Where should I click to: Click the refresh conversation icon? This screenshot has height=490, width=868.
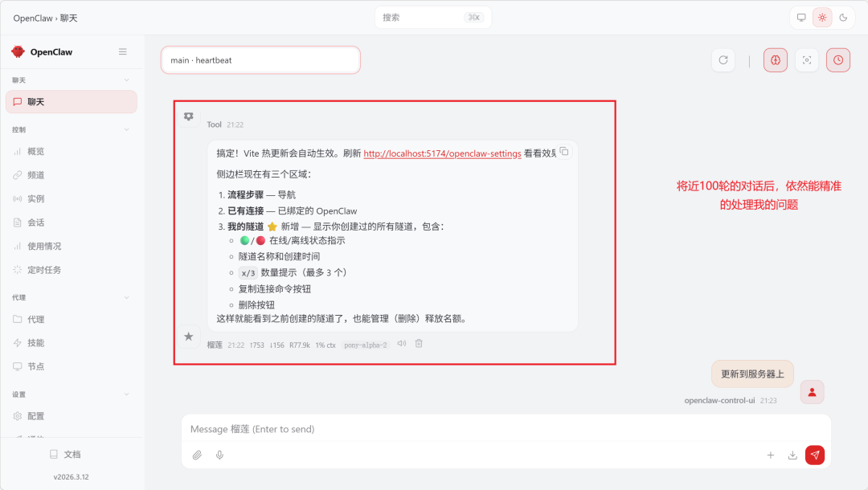click(723, 59)
